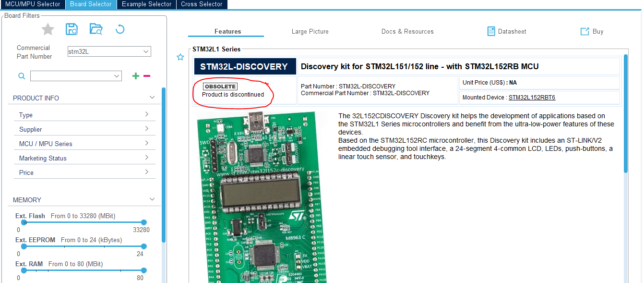The height and width of the screenshot is (283, 644).
Task: Open the Large Picture tab
Action: coord(310,31)
